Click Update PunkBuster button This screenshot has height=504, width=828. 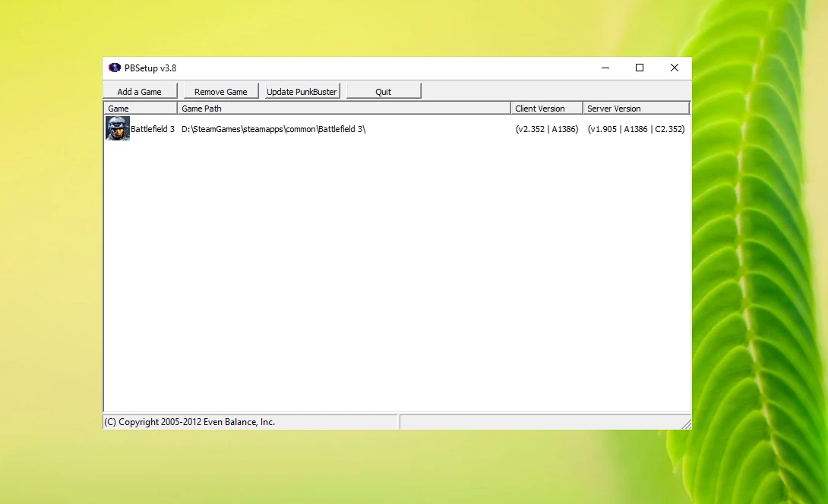pos(302,91)
